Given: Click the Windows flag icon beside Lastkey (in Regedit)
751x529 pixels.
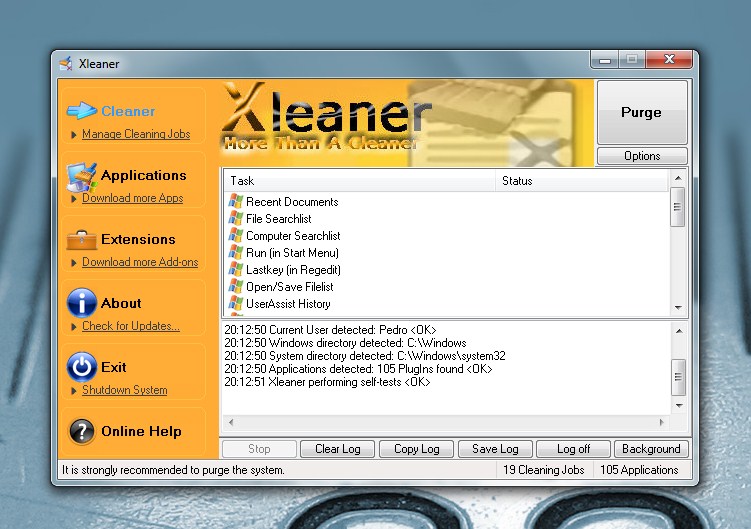Looking at the screenshot, I should coord(236,269).
